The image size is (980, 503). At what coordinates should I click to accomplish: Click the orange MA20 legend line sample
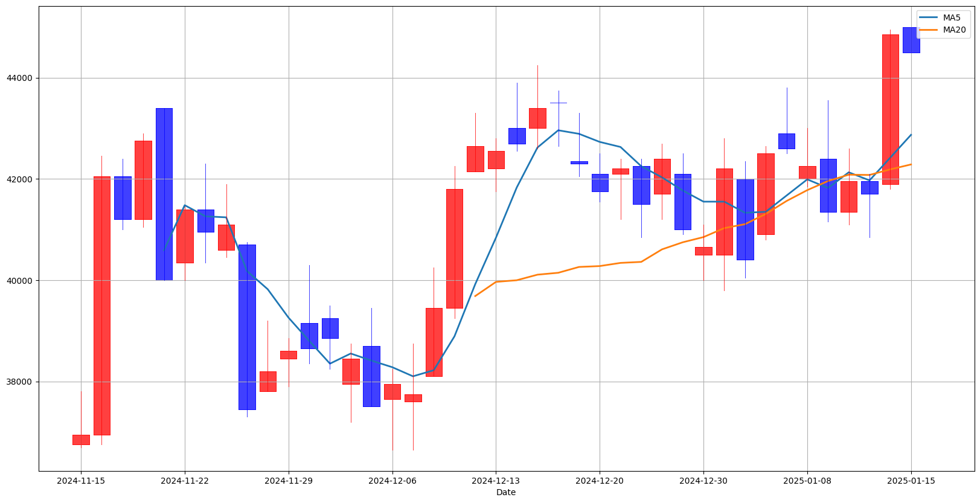click(x=929, y=30)
